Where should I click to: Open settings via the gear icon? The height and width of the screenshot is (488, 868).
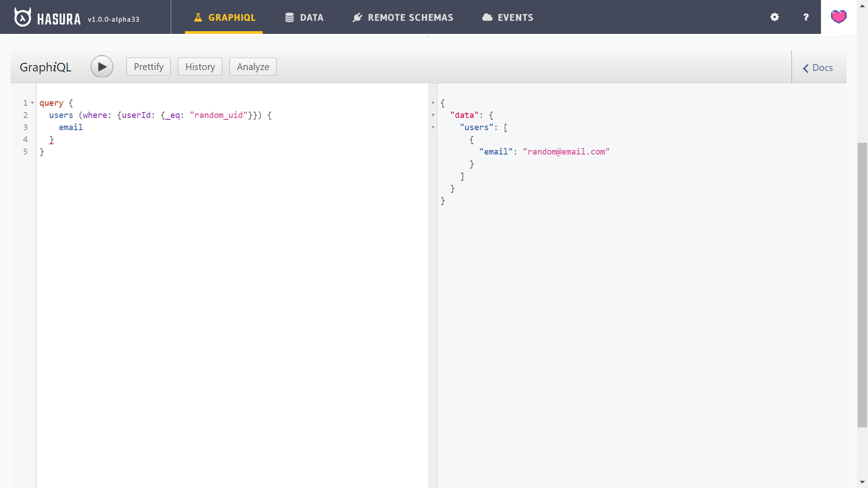point(774,17)
